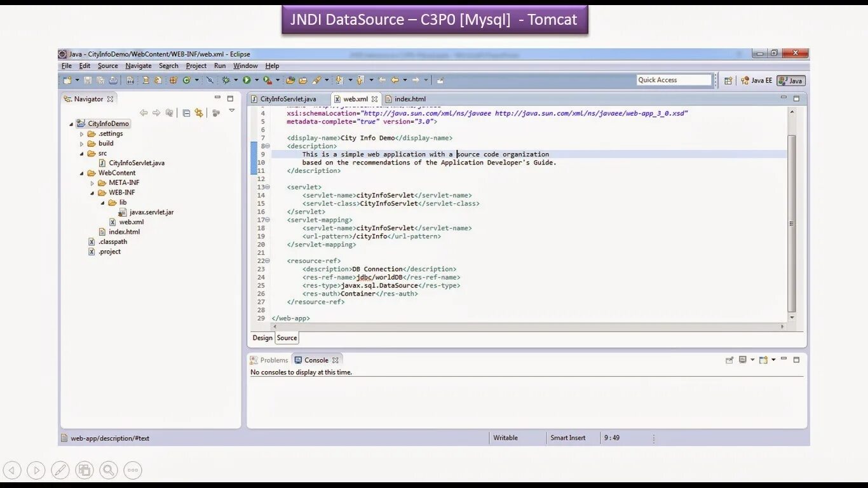Collapse the CityInfoDemo project node

tap(71, 124)
